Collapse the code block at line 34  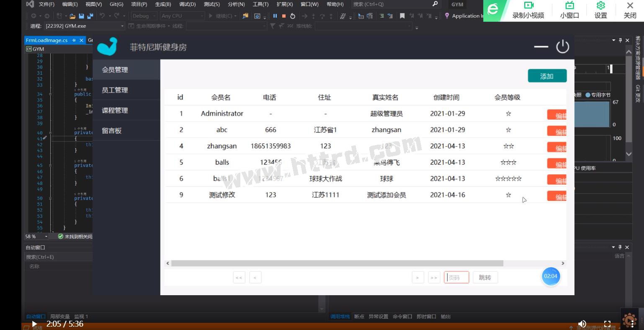click(50, 94)
